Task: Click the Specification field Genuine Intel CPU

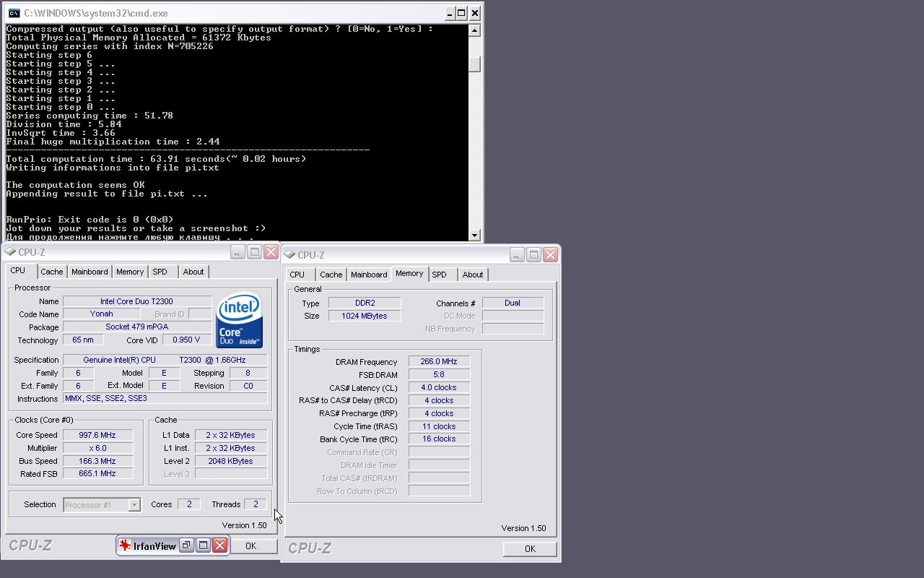Action: coord(165,360)
